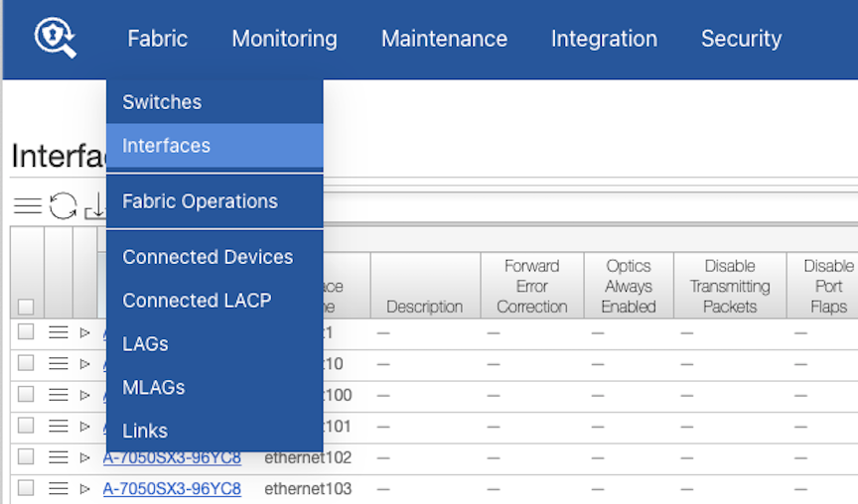Open row menu for ethernet101
Screen dimensions: 858x504
[x=58, y=426]
